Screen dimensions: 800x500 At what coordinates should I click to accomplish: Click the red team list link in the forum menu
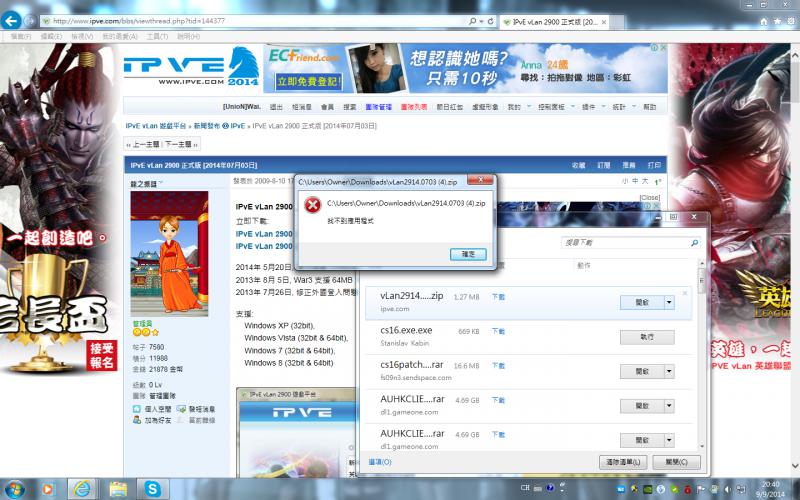pyautogui.click(x=414, y=107)
